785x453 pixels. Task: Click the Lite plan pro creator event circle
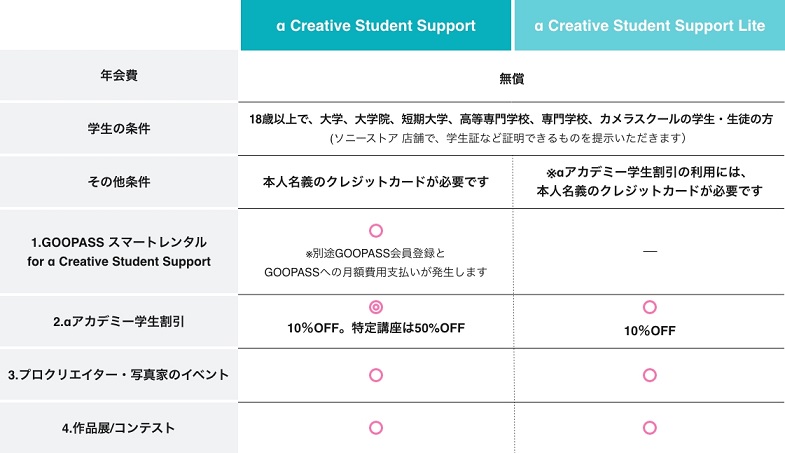coord(649,375)
